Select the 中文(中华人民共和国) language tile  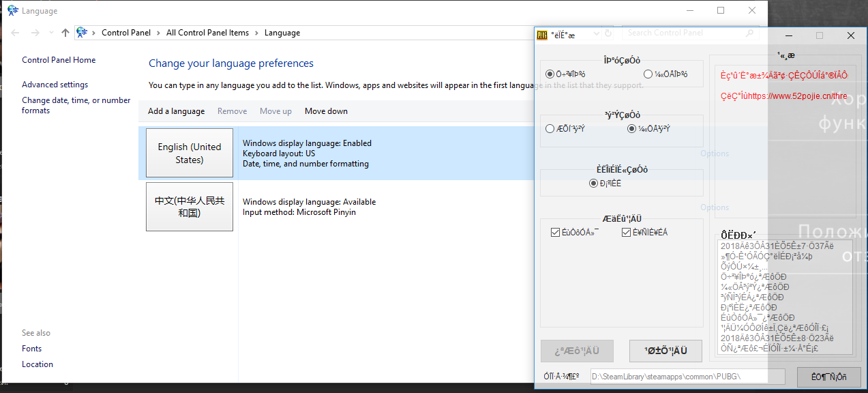point(190,207)
